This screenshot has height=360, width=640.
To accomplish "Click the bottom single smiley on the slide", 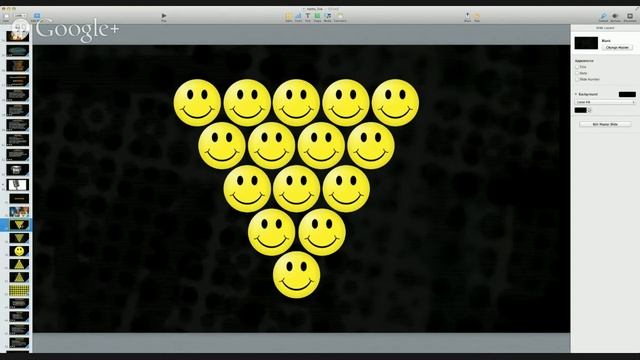I will [296, 275].
